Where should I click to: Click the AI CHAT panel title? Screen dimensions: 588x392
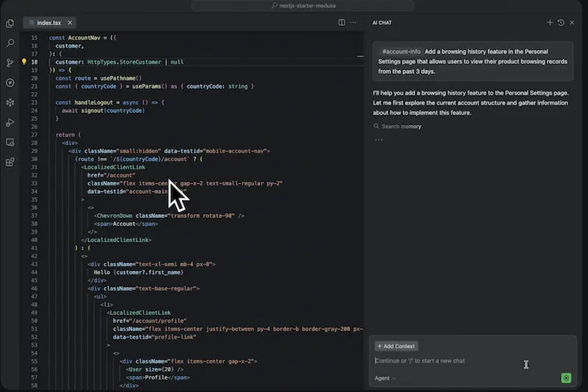click(x=381, y=23)
